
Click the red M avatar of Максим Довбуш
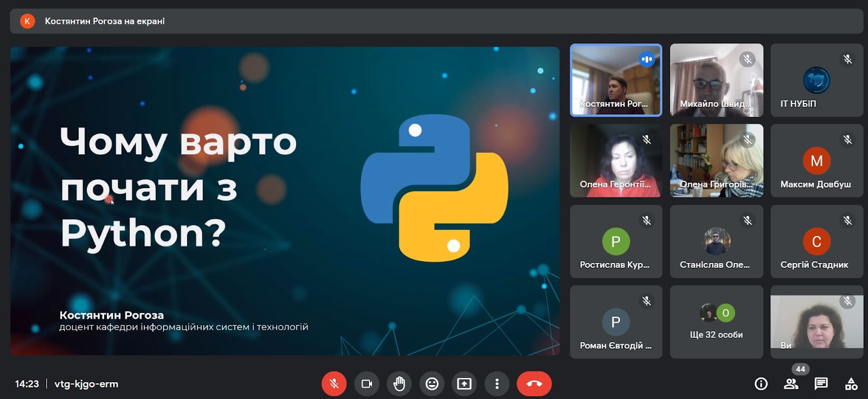click(x=816, y=160)
